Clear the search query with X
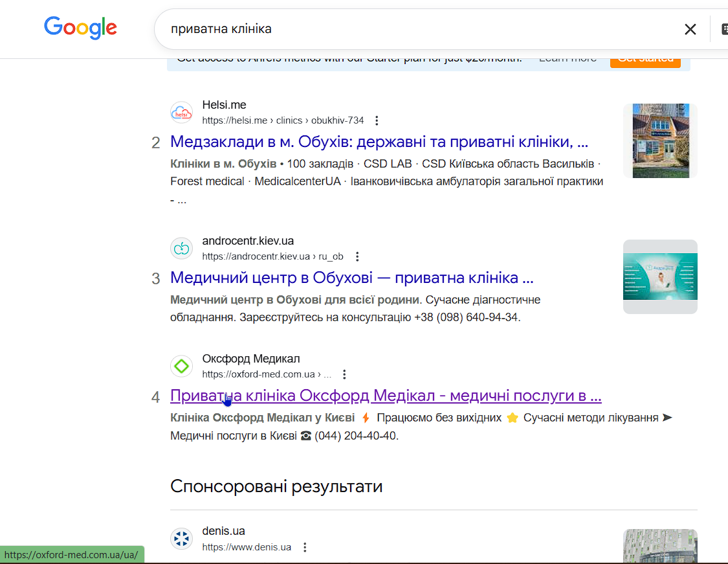 (x=690, y=29)
